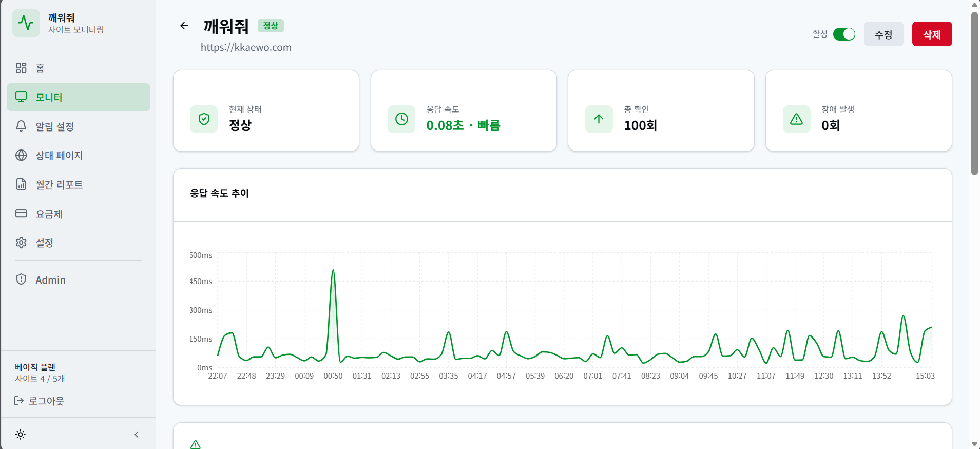The height and width of the screenshot is (449, 980).
Task: Click the back arrow beside 깨워줘 title
Action: coord(184,26)
